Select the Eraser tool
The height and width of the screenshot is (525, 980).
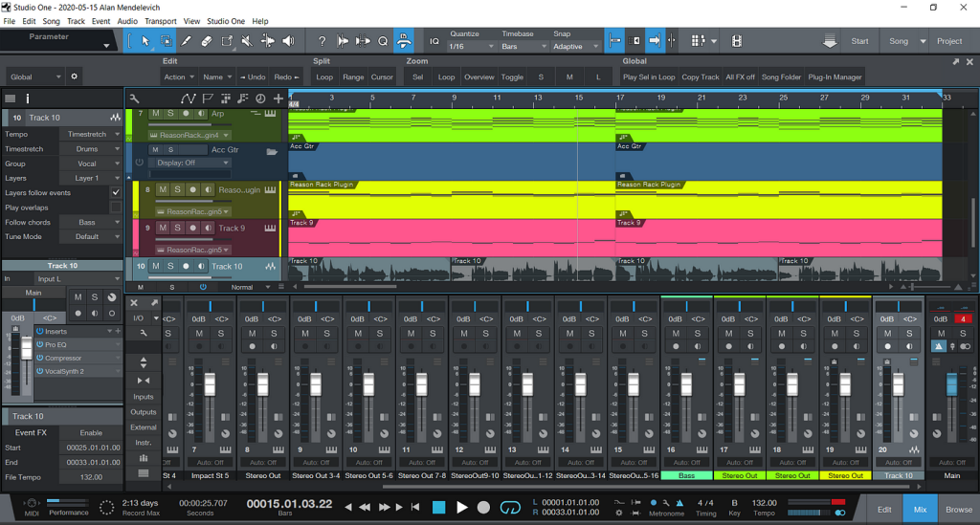207,41
